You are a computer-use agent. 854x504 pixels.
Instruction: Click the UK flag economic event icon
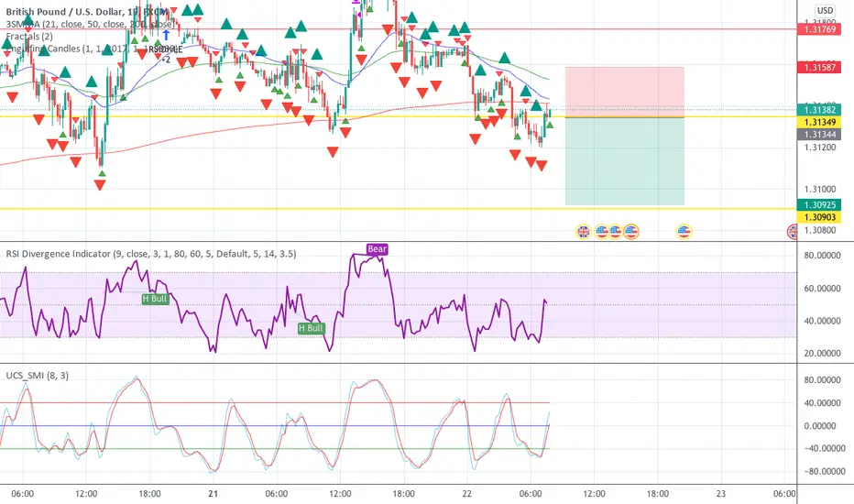(584, 232)
